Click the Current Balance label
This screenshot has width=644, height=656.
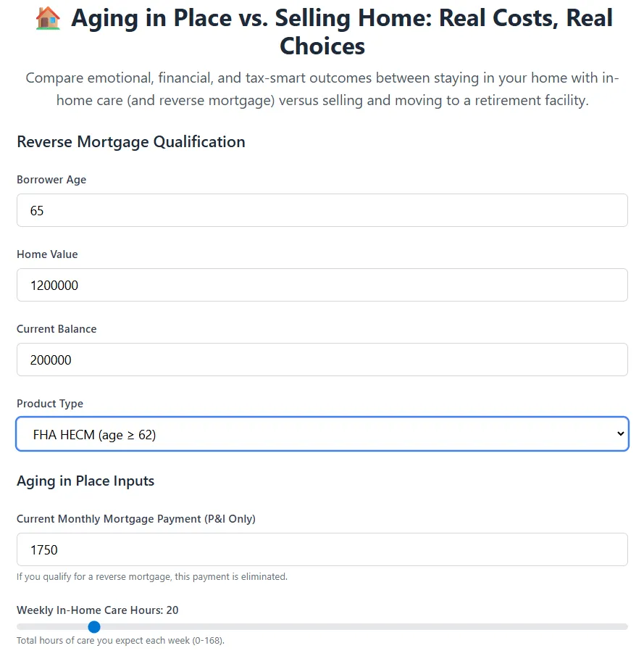click(x=57, y=329)
